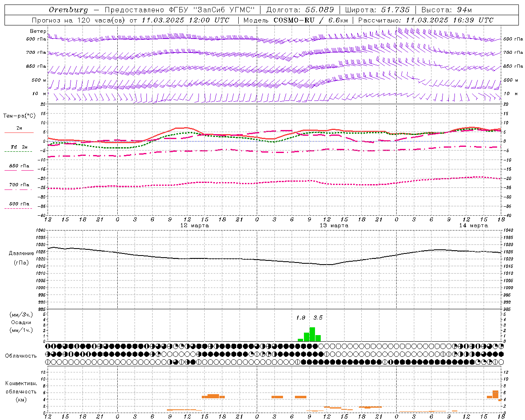Click the 1.9 precipitation total value
Image resolution: width=525 pixels, height=420 pixels.
click(301, 317)
